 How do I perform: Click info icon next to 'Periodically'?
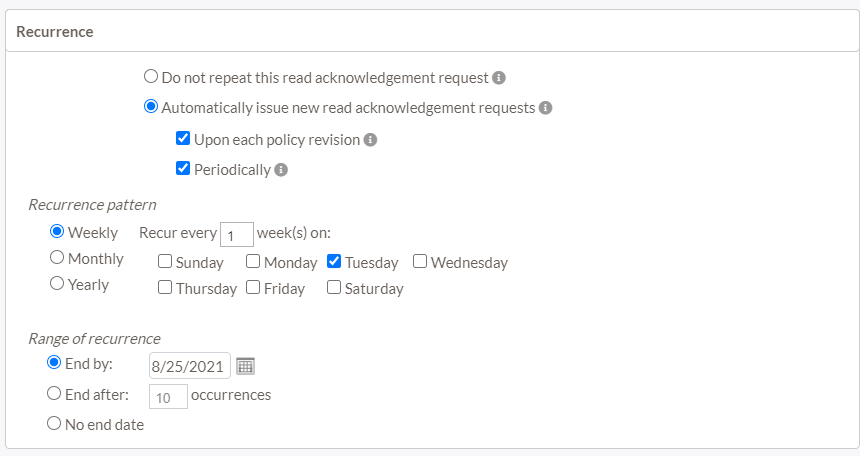coord(281,170)
